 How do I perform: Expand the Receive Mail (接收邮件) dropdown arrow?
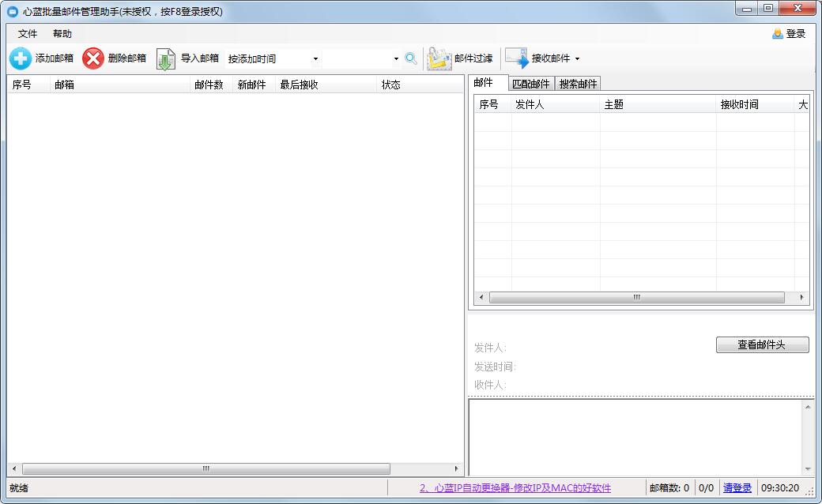577,59
